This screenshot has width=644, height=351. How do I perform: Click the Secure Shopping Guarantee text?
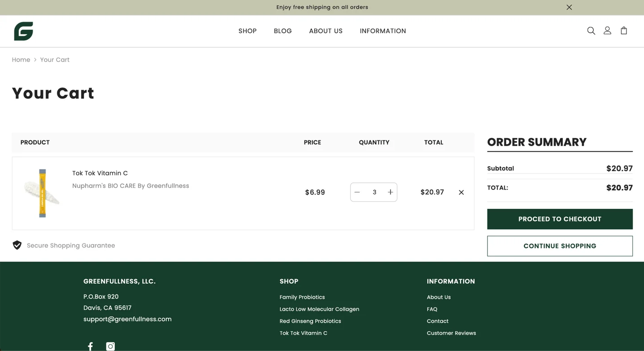click(71, 246)
